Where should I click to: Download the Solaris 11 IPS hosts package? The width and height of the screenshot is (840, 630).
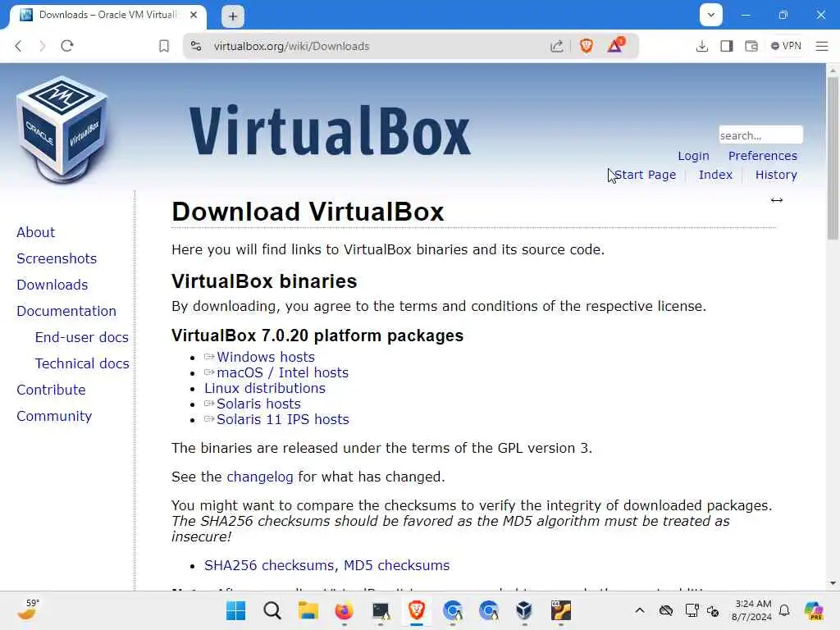click(x=282, y=419)
